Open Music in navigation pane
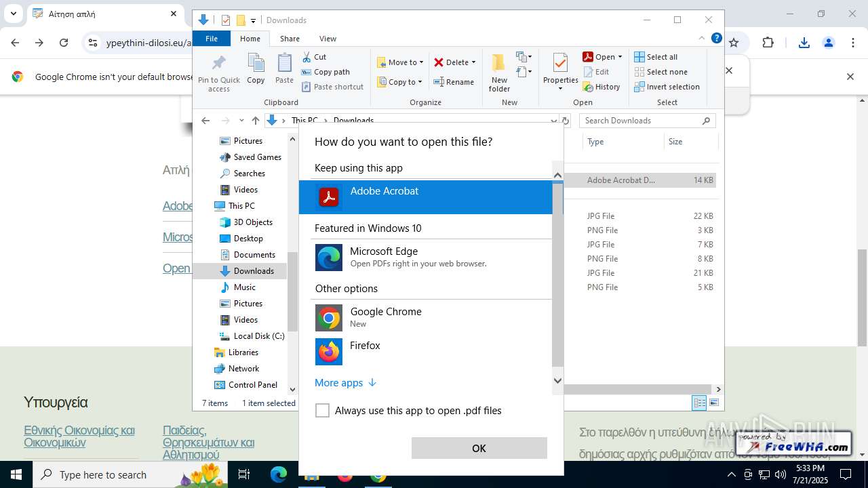868x488 pixels. (244, 287)
